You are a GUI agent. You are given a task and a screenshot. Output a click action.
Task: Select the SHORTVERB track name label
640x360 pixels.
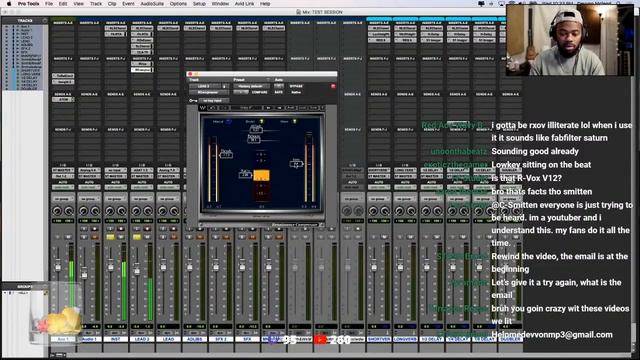(x=379, y=339)
